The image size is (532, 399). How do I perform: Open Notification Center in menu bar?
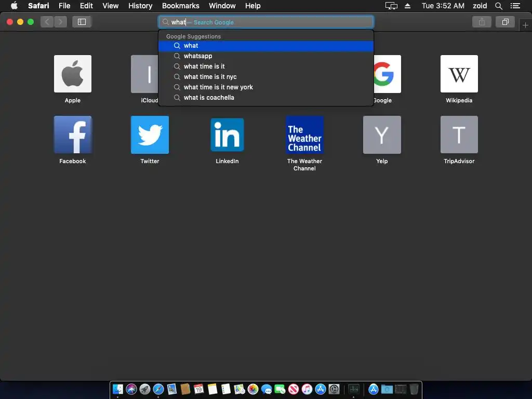[x=515, y=6]
